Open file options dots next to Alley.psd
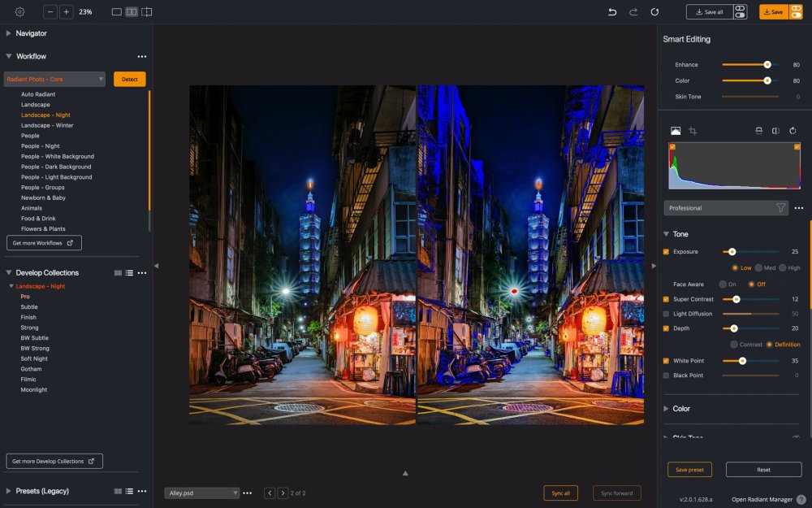This screenshot has width=812, height=508. (248, 493)
